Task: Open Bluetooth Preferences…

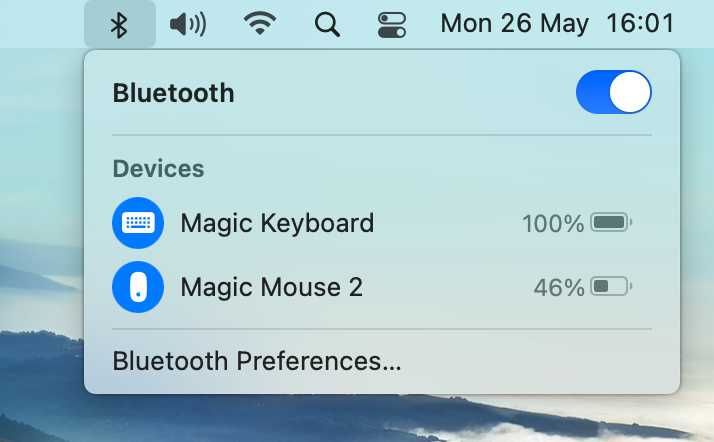Action: [257, 361]
